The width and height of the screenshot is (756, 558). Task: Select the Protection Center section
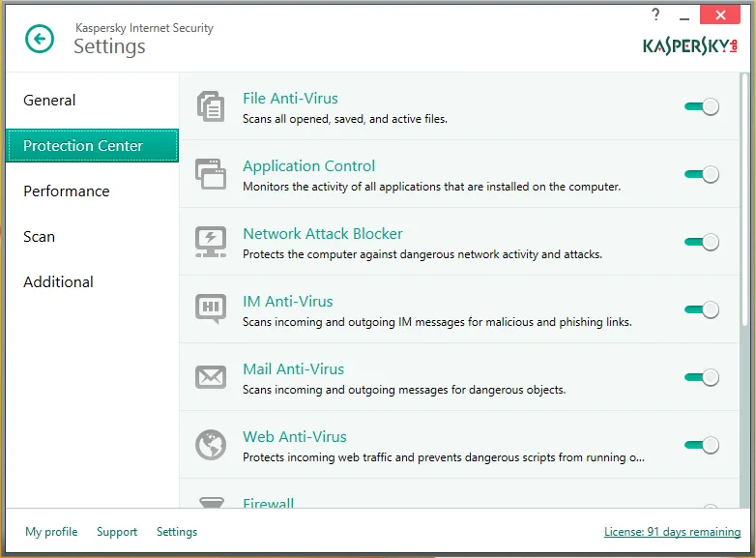click(x=92, y=145)
